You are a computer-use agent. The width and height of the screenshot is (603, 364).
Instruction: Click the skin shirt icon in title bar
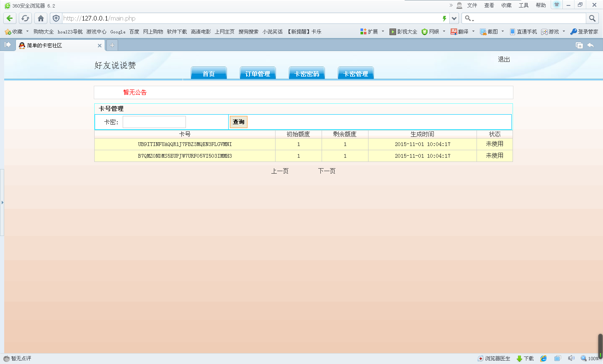[x=557, y=5]
